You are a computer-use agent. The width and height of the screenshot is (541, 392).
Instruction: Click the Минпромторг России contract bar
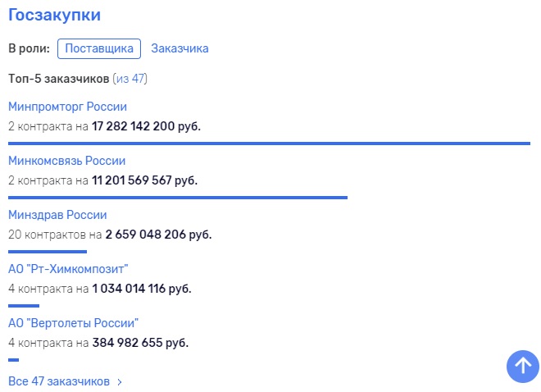269,143
